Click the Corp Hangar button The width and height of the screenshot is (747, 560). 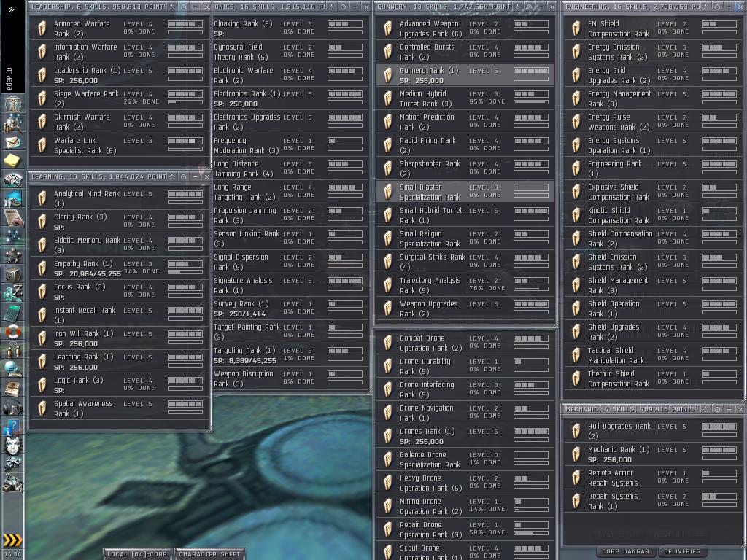click(625, 552)
